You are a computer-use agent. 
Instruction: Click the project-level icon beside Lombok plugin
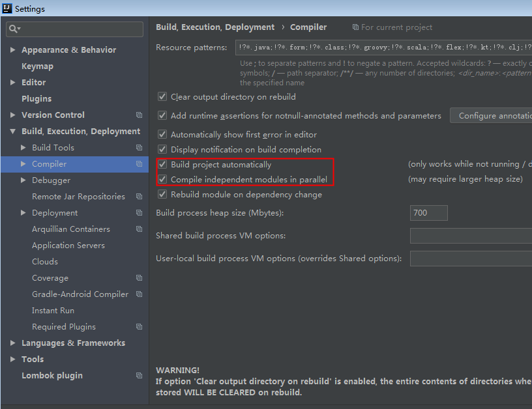click(x=138, y=375)
